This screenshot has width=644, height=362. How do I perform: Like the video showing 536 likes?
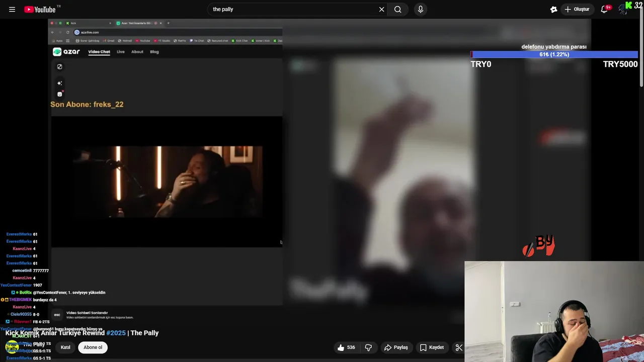click(346, 347)
